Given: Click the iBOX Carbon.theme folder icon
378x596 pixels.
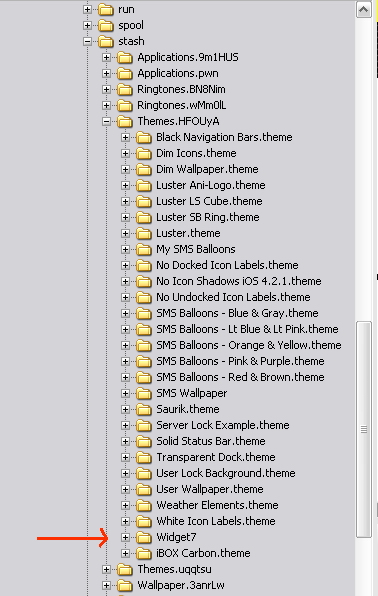Looking at the screenshot, I should pos(144,553).
